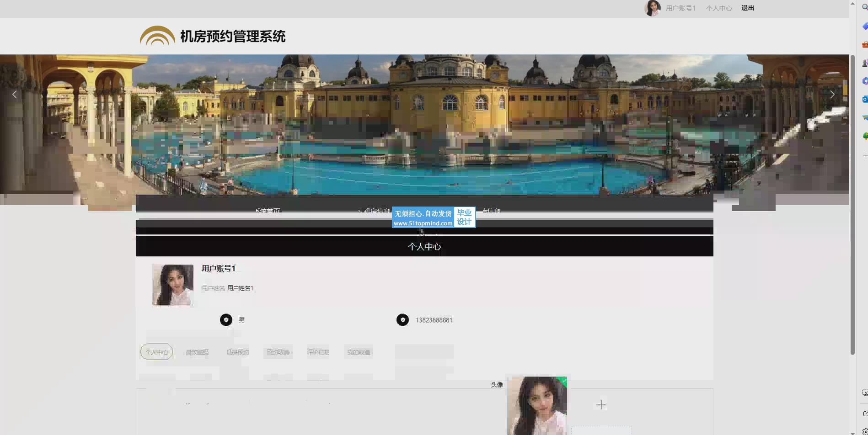The height and width of the screenshot is (435, 868).
Task: Click the system logo beside 机房预约管理系统
Action: tap(157, 36)
